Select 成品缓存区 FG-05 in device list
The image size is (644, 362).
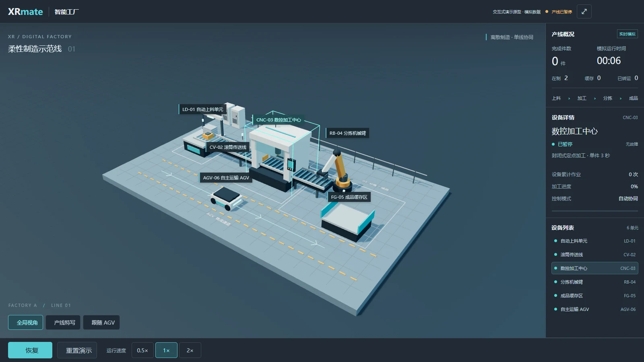click(594, 296)
